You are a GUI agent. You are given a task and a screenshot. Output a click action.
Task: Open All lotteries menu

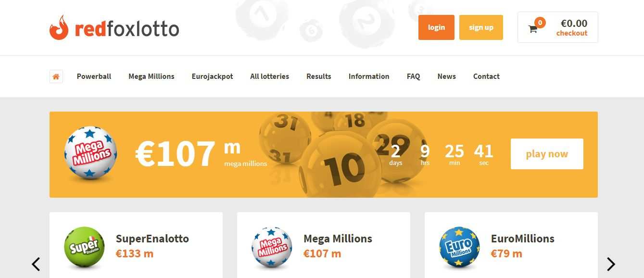point(269,76)
